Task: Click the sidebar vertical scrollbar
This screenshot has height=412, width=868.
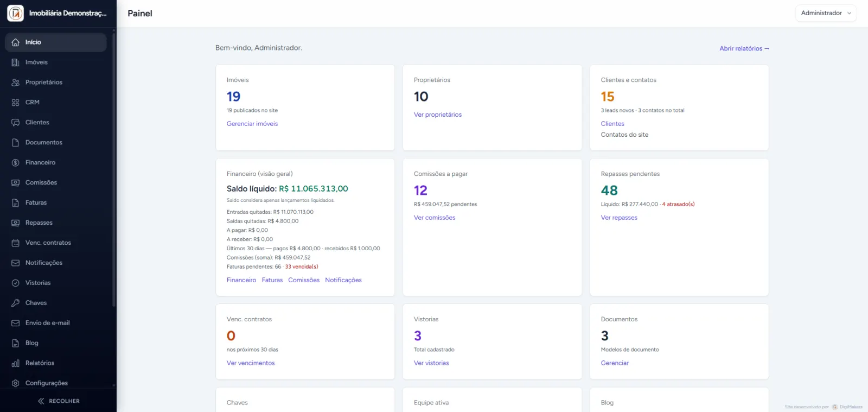Action: pos(113,168)
